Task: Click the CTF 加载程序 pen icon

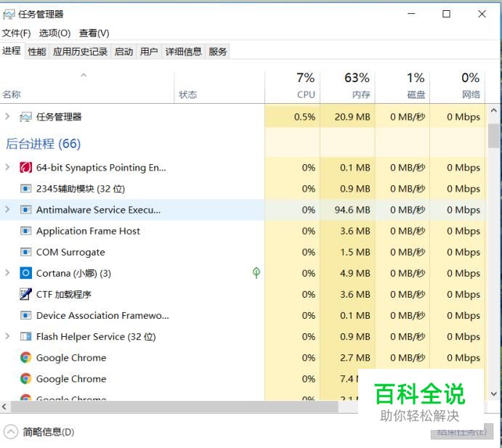Action: point(25,294)
